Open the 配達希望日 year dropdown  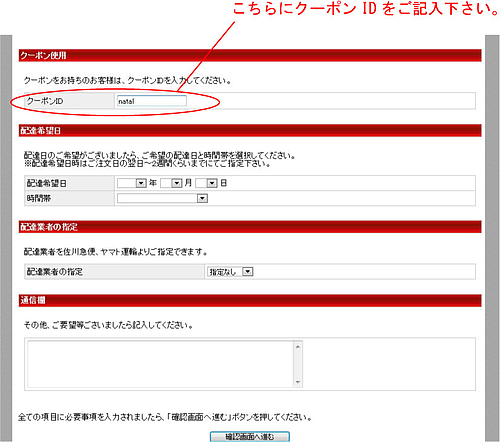(x=132, y=183)
